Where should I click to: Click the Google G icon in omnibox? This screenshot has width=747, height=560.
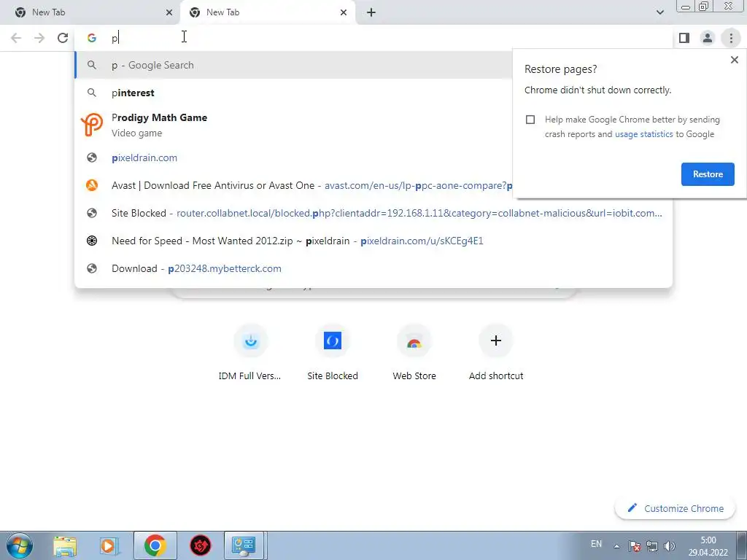[92, 38]
